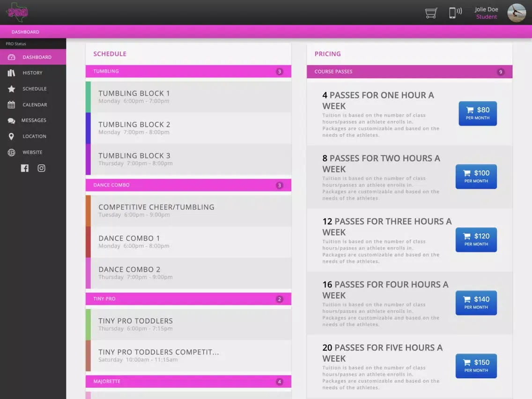Click the PRICING panel heading
Screen dimensions: 532x399
(x=327, y=53)
